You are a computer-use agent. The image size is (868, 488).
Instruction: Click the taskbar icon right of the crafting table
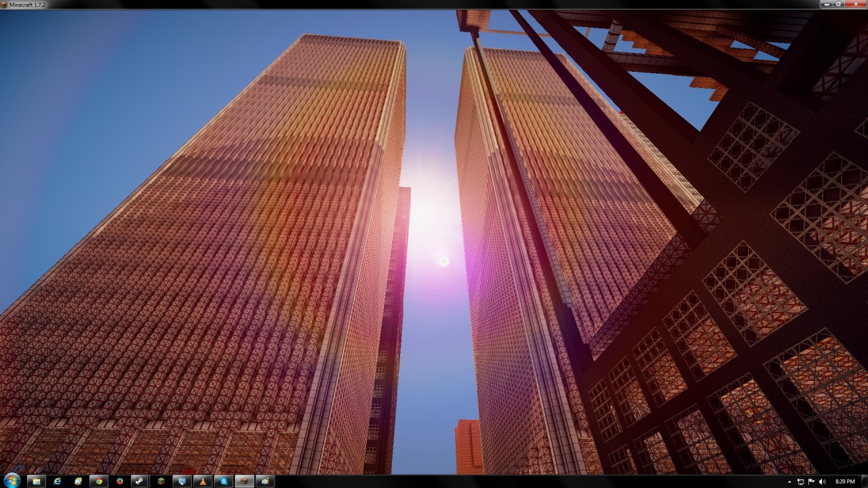(265, 481)
